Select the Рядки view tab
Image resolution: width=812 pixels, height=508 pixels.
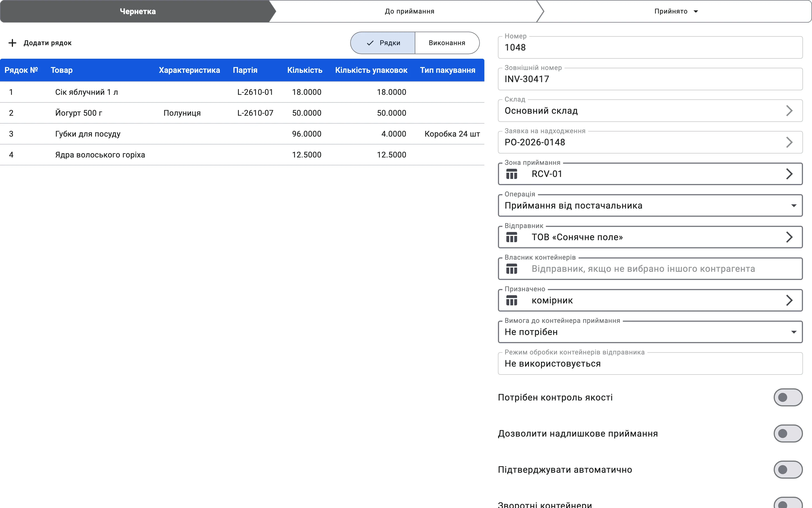tap(383, 43)
